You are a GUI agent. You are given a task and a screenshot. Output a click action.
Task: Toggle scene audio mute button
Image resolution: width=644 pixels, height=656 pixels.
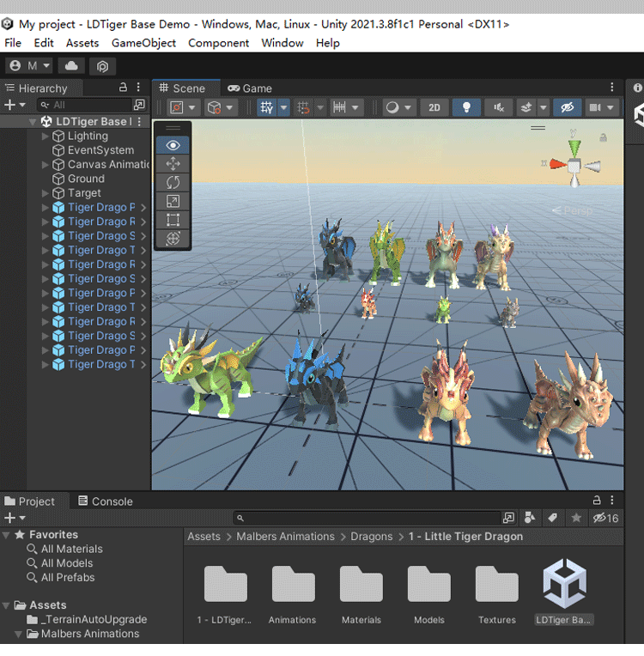(x=498, y=107)
